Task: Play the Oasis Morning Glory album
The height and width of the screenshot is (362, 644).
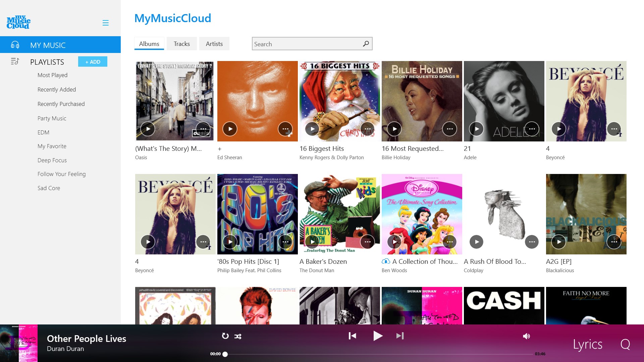Action: [148, 129]
